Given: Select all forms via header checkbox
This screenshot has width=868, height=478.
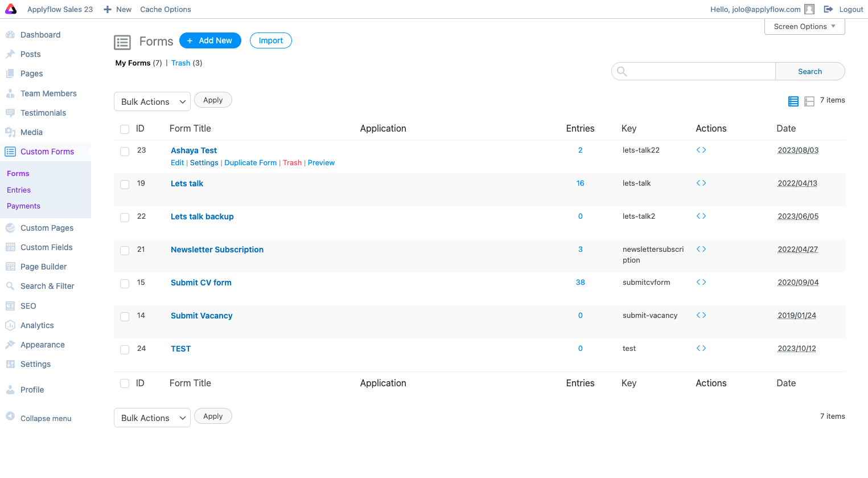Looking at the screenshot, I should point(125,129).
